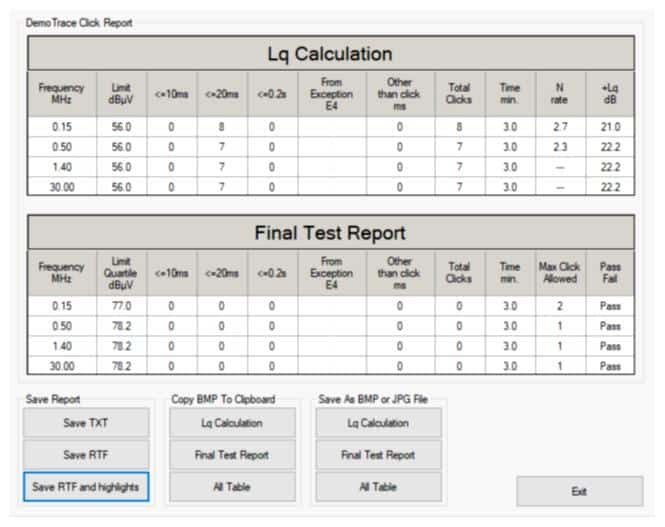Select Save RTF and highlights button

[x=86, y=487]
